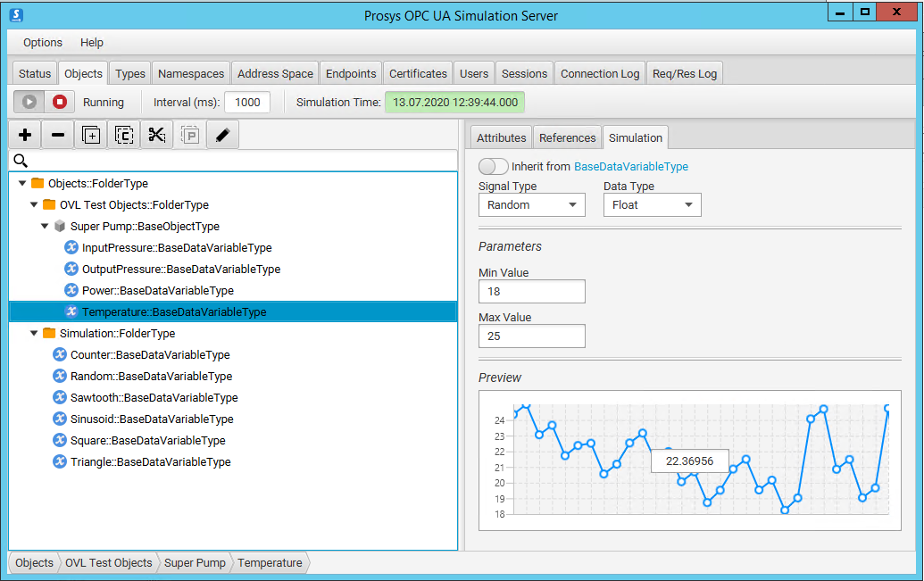924x581 pixels.
Task: Open the Address Space tab
Action: point(275,74)
